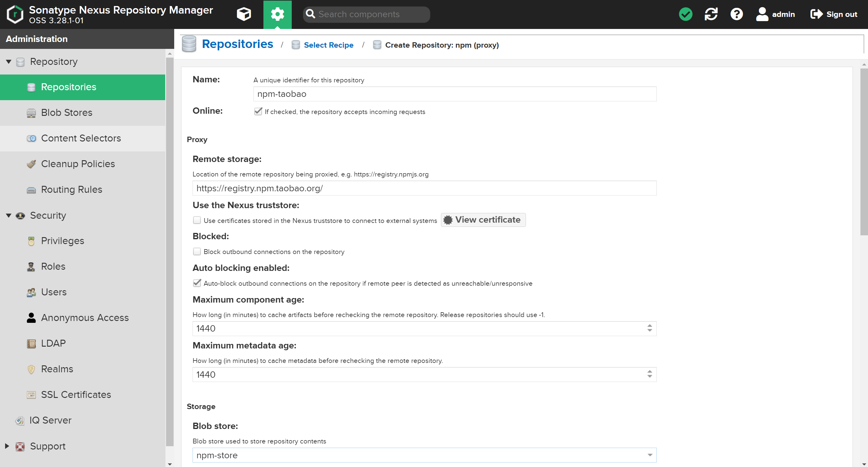Image resolution: width=868 pixels, height=467 pixels.
Task: Click the Support lifebuoy icon
Action: tap(20, 446)
